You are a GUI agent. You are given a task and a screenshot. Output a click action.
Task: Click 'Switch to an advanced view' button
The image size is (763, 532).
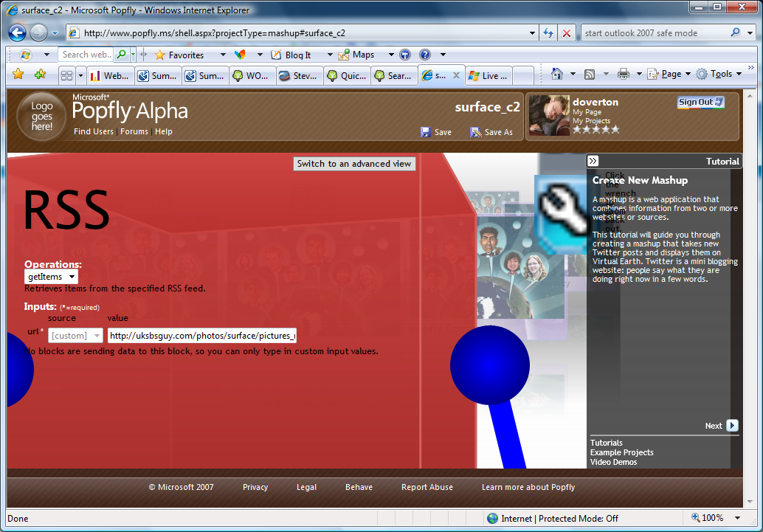point(354,164)
